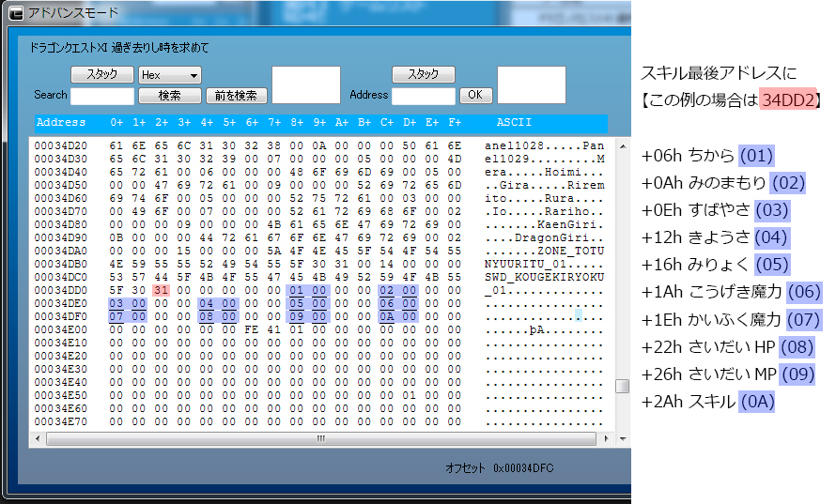Click the highlighted 09 byte in row 00034DF0
Screen dimensions: 836x504
[x=297, y=316]
